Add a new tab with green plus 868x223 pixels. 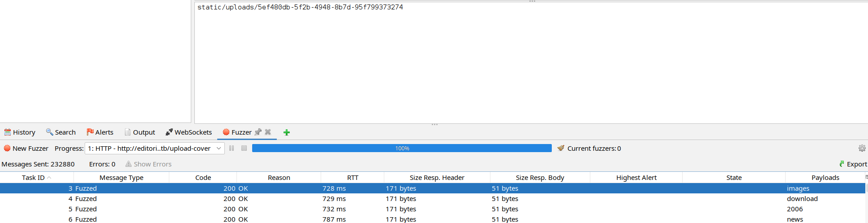(x=287, y=132)
